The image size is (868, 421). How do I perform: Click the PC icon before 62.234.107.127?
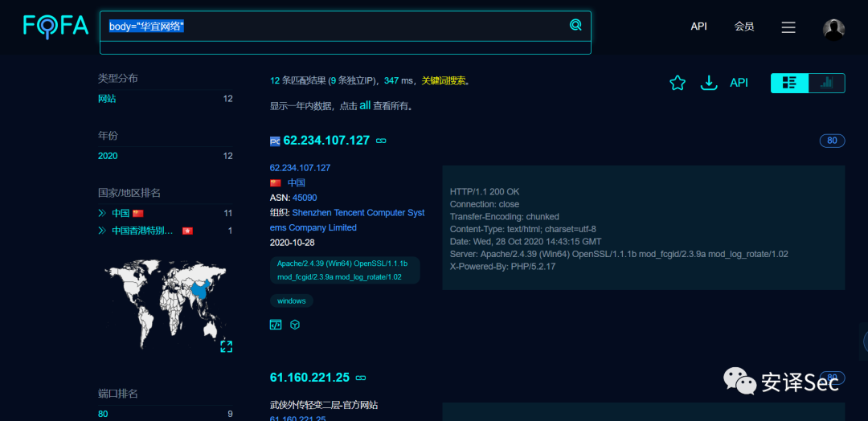point(275,141)
